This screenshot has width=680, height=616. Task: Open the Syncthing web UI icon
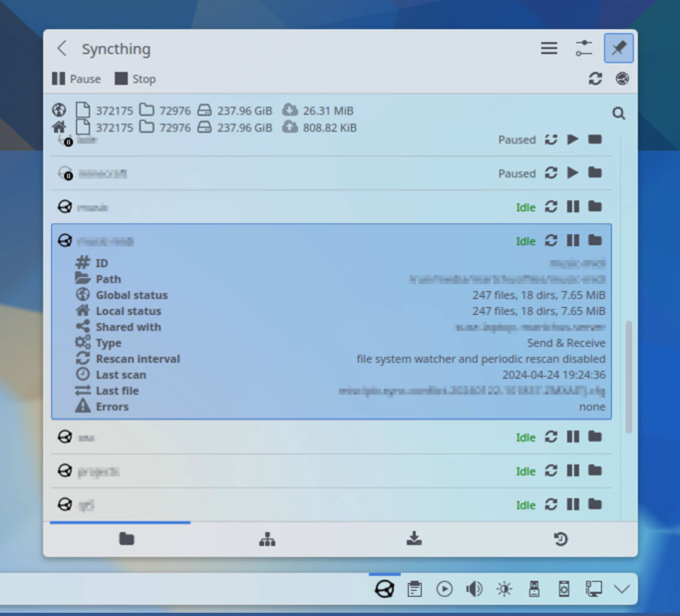tap(622, 79)
